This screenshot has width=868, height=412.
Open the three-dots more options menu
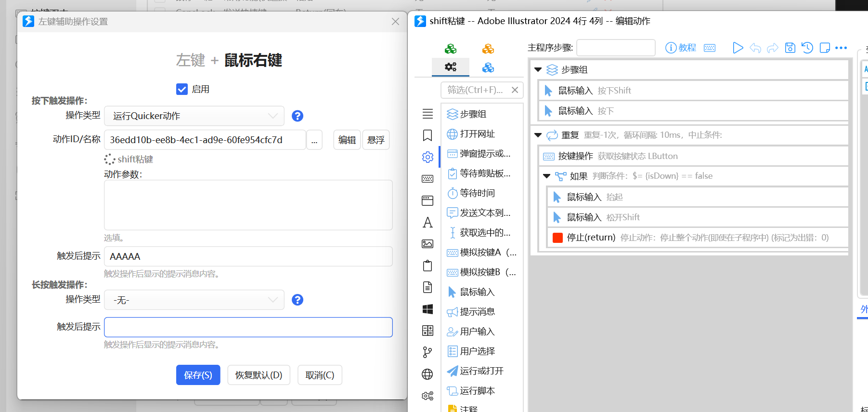click(841, 48)
